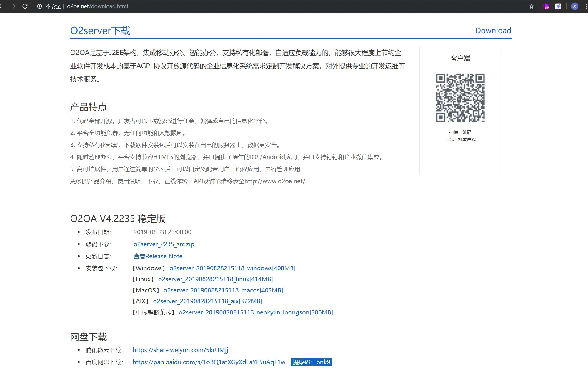Open the Axure RP extension icon

pos(546,6)
